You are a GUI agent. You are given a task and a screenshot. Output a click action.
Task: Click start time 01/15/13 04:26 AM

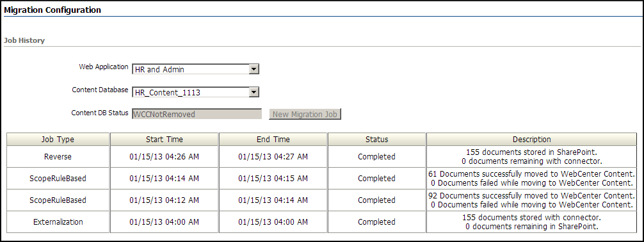165,157
